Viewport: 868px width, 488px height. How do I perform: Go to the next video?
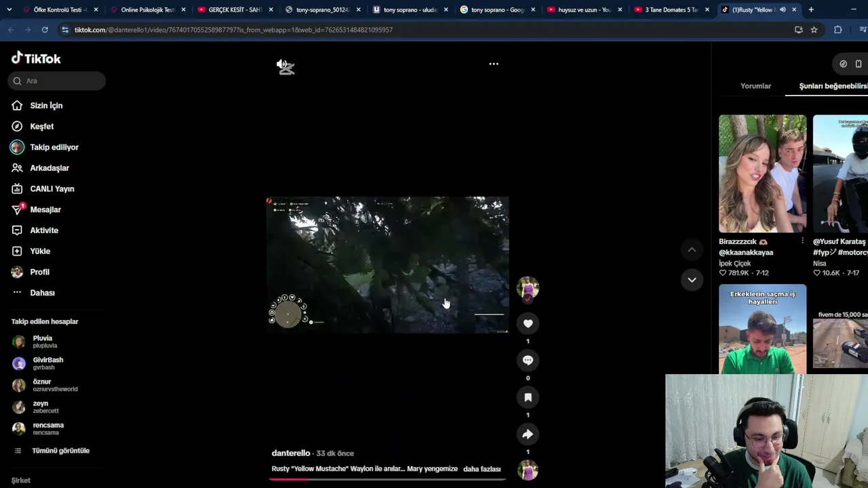coord(692,280)
